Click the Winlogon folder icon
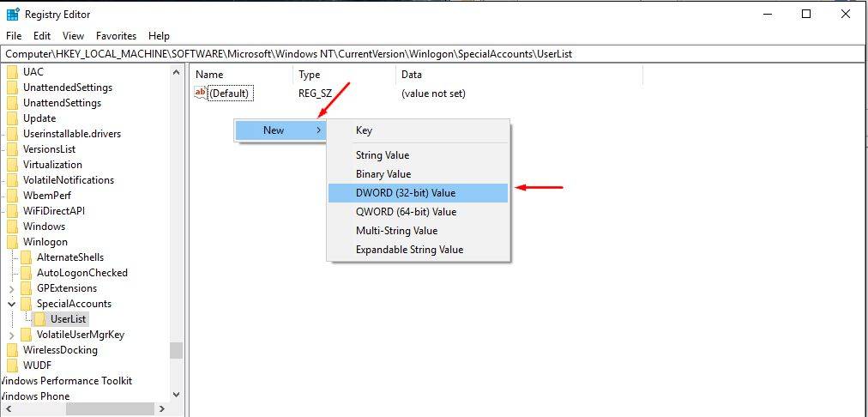 [x=12, y=242]
